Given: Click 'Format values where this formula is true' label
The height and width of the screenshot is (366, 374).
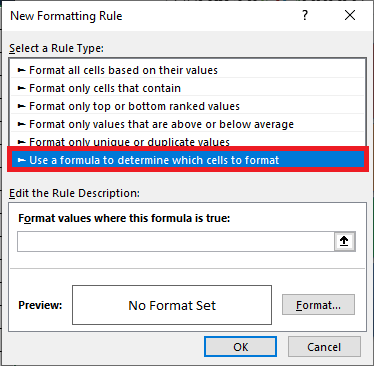Looking at the screenshot, I should point(124,218).
